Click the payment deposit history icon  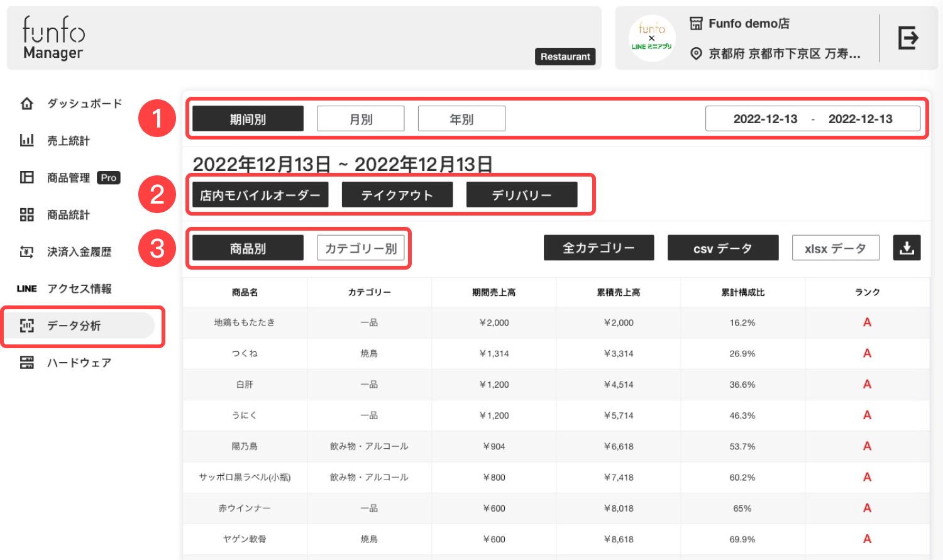pos(26,251)
